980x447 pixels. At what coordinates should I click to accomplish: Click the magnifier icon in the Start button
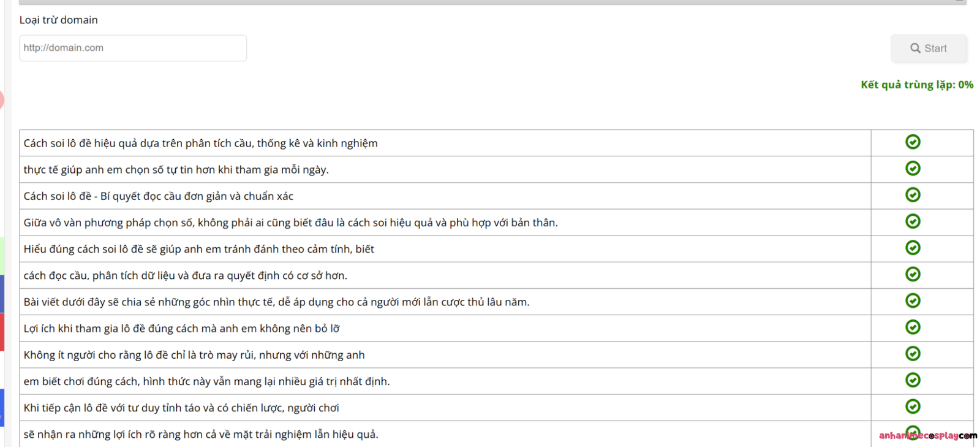click(x=915, y=48)
